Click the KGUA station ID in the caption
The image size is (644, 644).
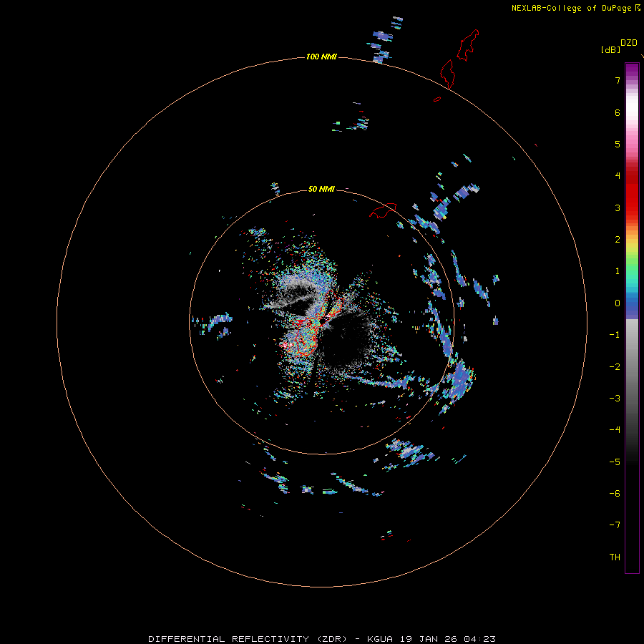[380, 639]
